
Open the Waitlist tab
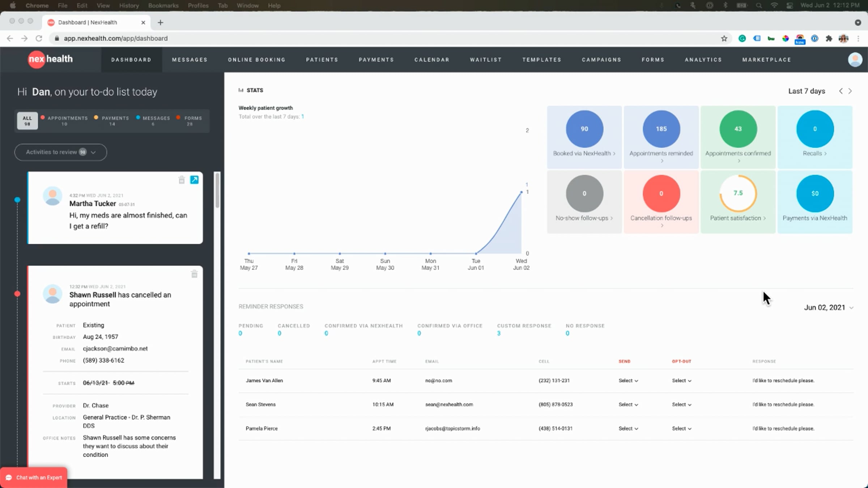[486, 60]
